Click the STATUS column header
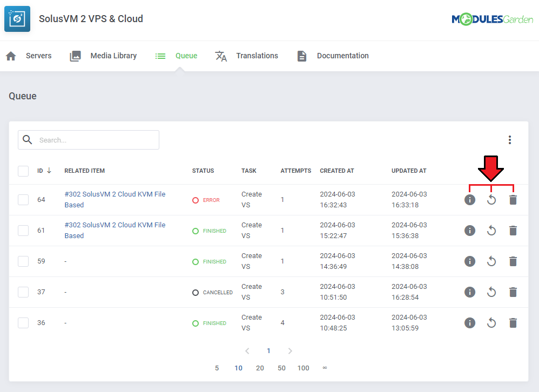The width and height of the screenshot is (539, 392). [203, 171]
